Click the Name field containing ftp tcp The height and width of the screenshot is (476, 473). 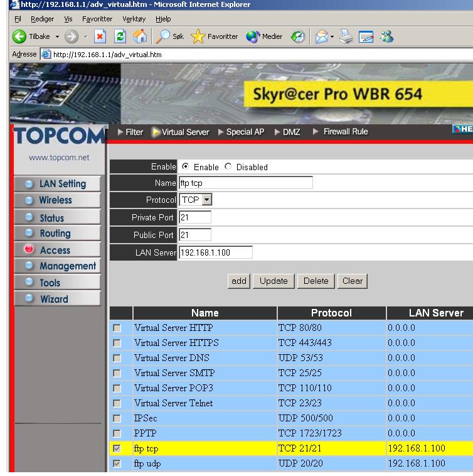point(246,183)
